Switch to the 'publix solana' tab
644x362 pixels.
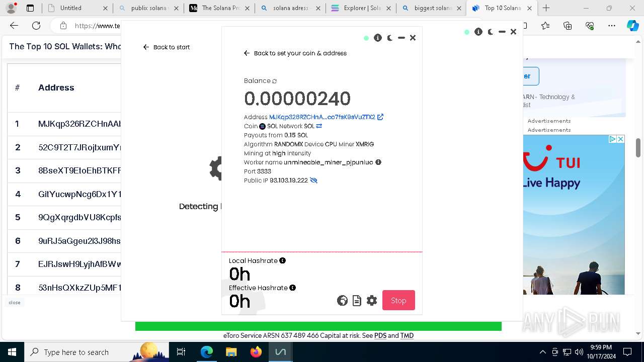point(148,8)
